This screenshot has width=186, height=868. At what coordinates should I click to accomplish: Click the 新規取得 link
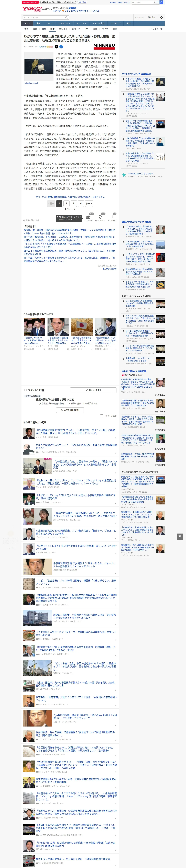click(x=72, y=8)
